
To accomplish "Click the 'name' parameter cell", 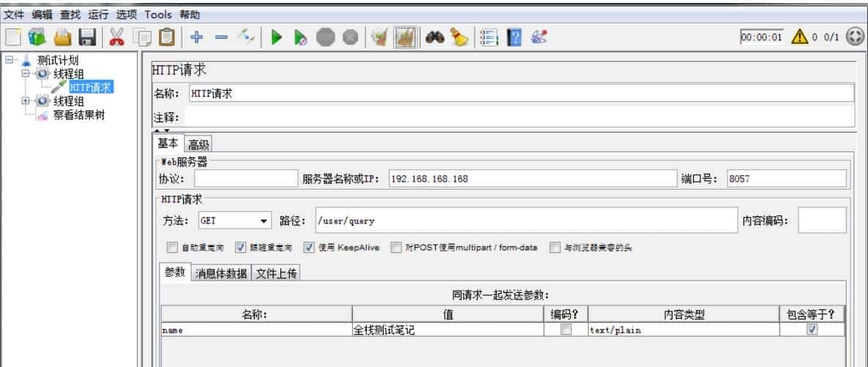I will point(256,330).
